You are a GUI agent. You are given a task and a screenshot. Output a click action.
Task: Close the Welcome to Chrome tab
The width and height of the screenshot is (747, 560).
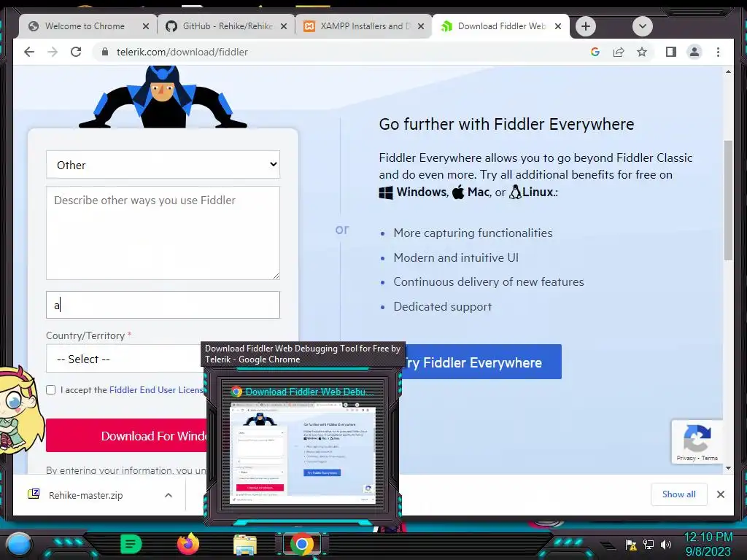[146, 26]
